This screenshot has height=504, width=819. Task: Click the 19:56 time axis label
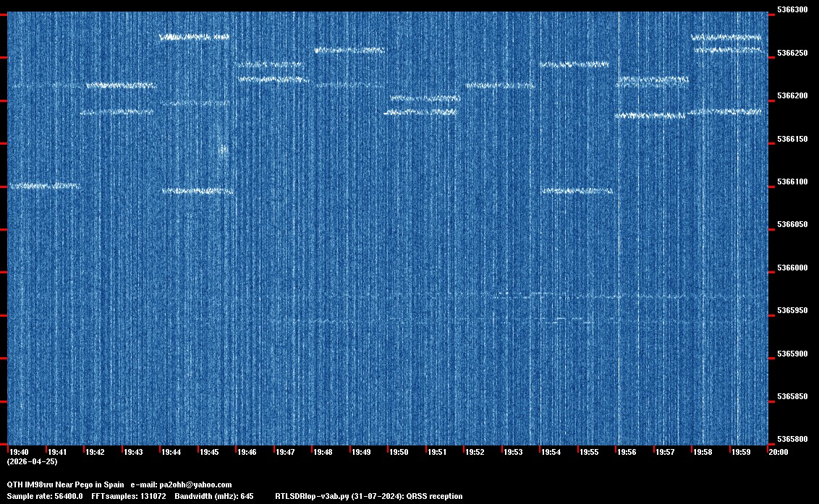(x=627, y=452)
